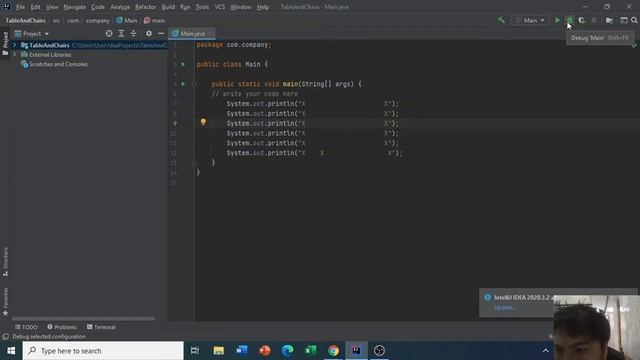Open the Edit menu
640x360 pixels.
[36, 7]
